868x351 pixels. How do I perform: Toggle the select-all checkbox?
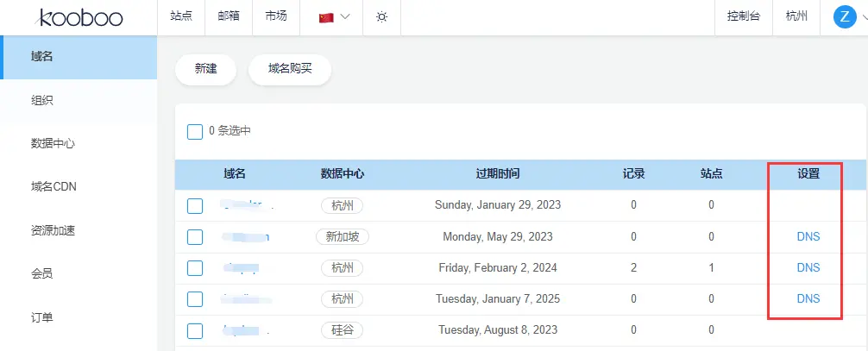coord(195,131)
